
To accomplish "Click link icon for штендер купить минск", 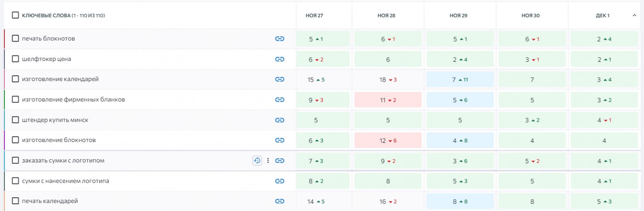I will 280,120.
